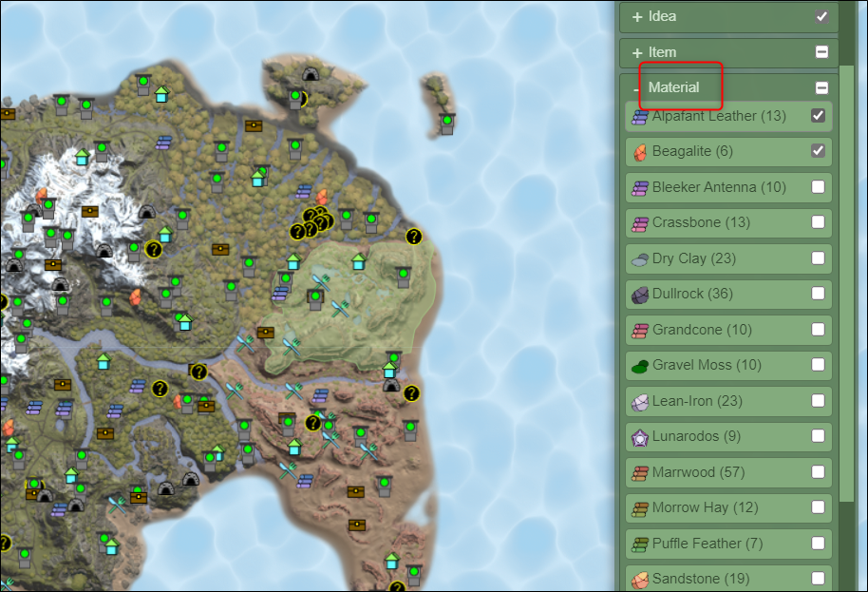Click the "Marrwood (57)" label
The width and height of the screenshot is (868, 592).
tap(698, 472)
